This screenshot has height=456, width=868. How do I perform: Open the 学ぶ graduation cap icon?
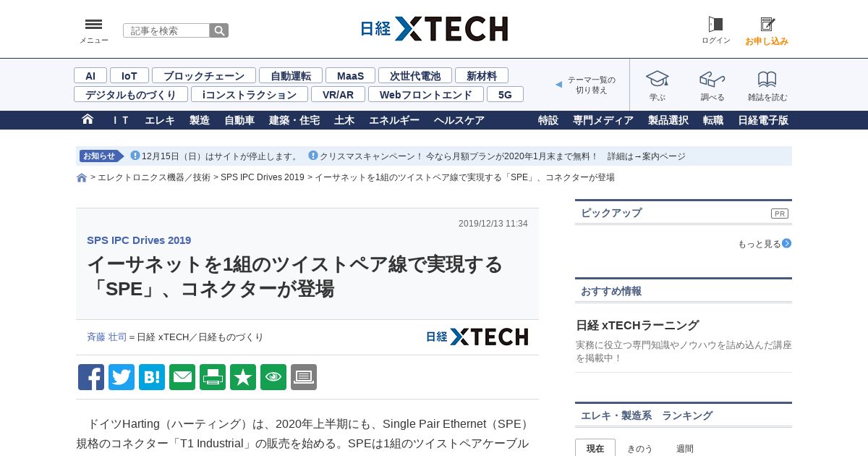[x=657, y=78]
